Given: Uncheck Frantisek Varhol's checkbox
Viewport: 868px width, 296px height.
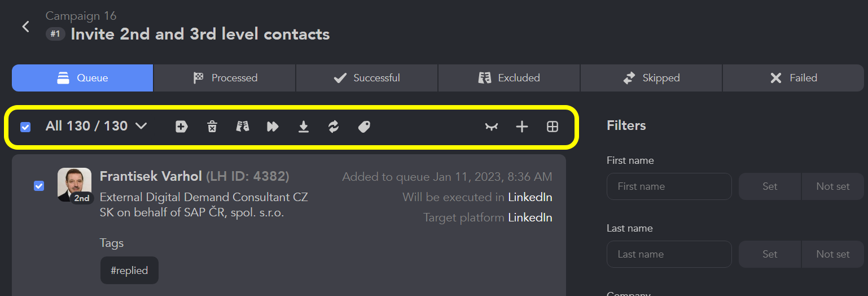Looking at the screenshot, I should coord(39,185).
